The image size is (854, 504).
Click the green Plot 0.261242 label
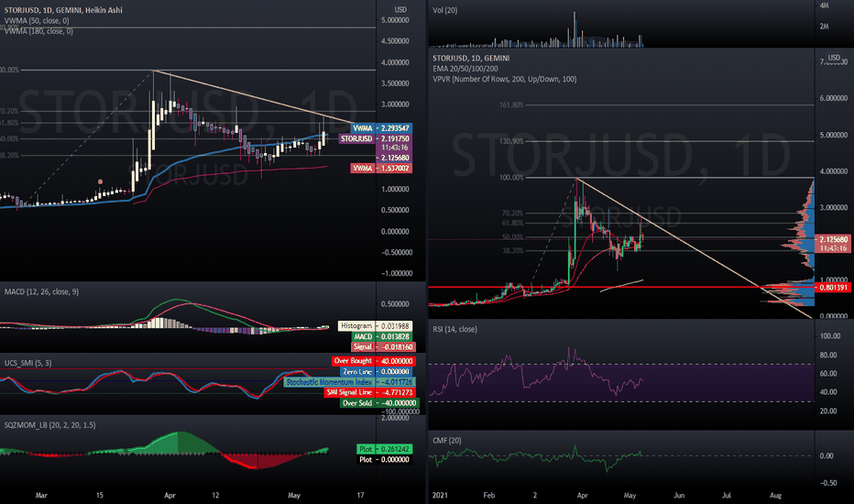pyautogui.click(x=383, y=449)
